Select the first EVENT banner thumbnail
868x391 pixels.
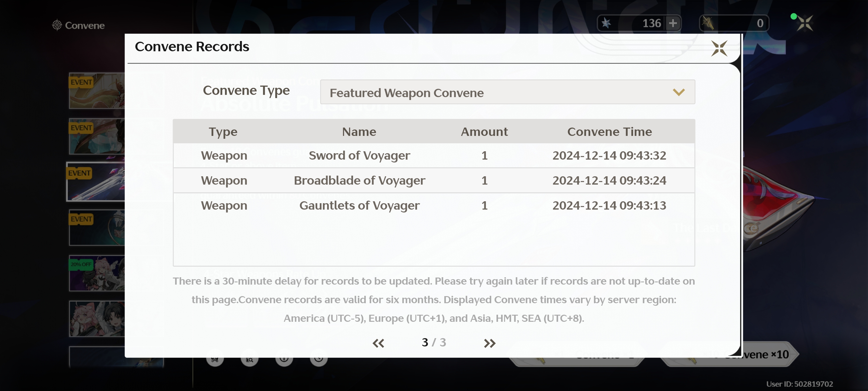(x=97, y=91)
